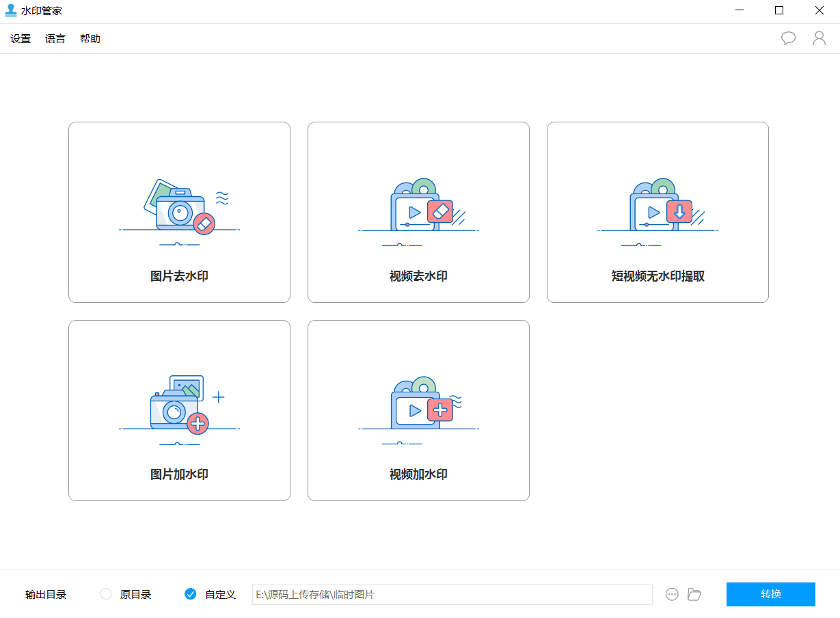Open the ellipsis recent-directories dropdown
The image size is (840, 618).
(x=672, y=594)
